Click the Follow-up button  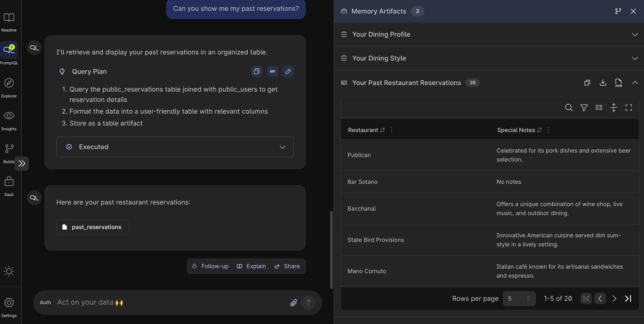point(210,266)
